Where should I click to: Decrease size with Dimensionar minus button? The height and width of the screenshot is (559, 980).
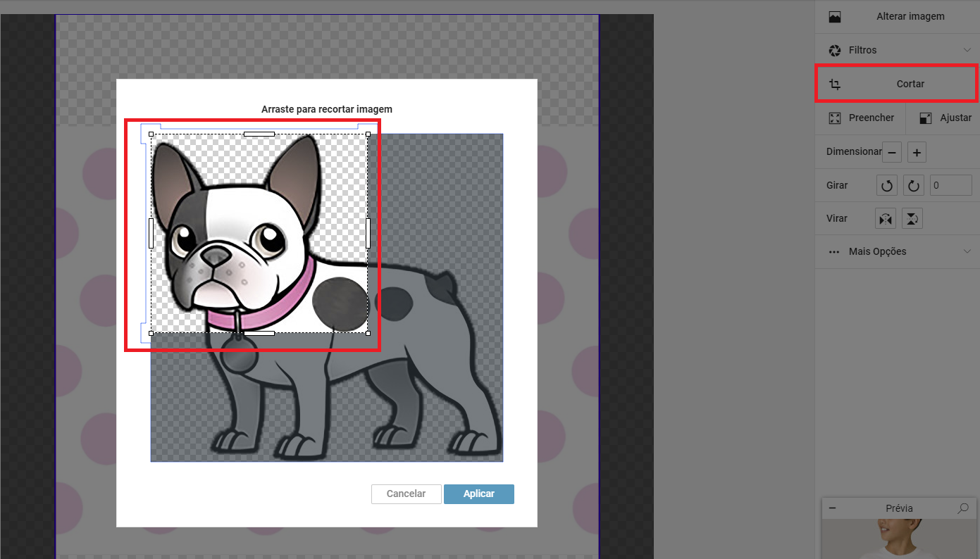pyautogui.click(x=892, y=152)
